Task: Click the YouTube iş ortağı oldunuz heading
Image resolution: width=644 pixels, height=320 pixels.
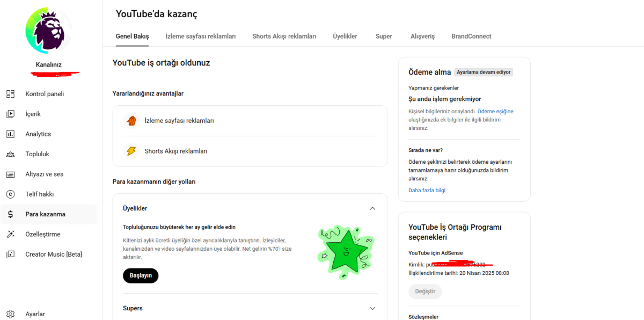Action: (161, 63)
